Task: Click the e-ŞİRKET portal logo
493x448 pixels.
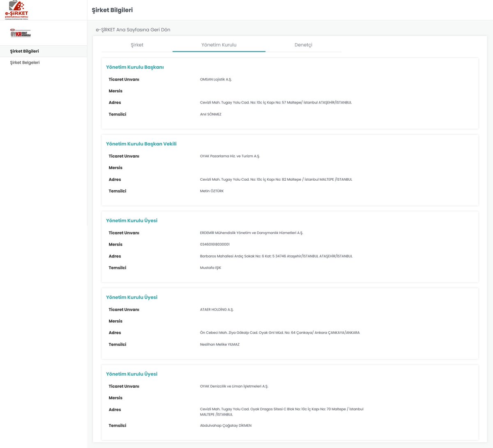Action: coord(17,10)
